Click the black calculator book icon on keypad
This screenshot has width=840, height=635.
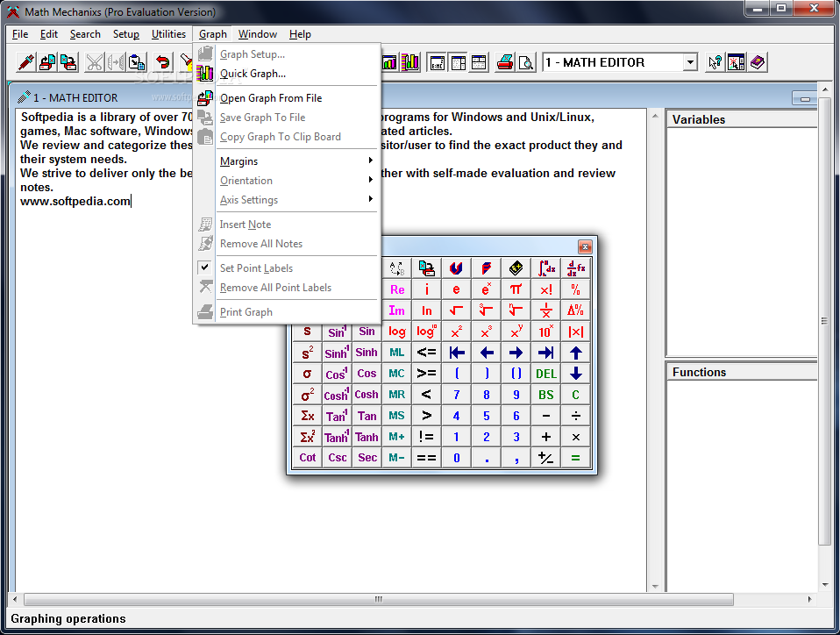click(x=516, y=268)
